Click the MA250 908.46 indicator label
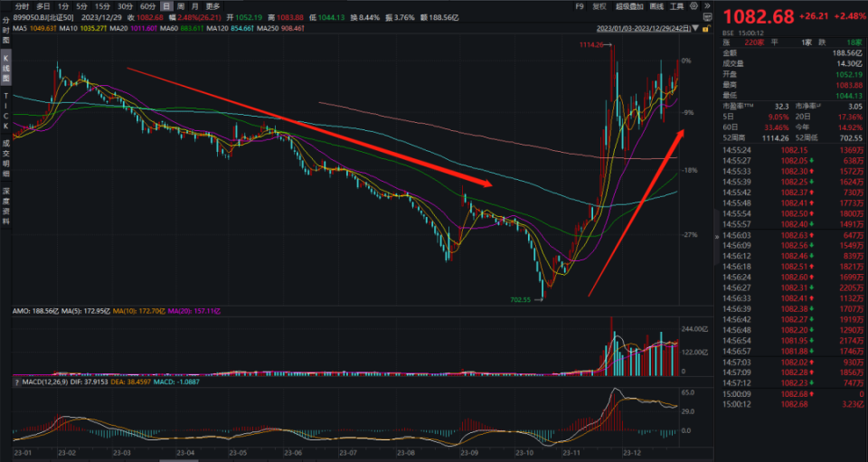868x462 pixels. pyautogui.click(x=280, y=28)
